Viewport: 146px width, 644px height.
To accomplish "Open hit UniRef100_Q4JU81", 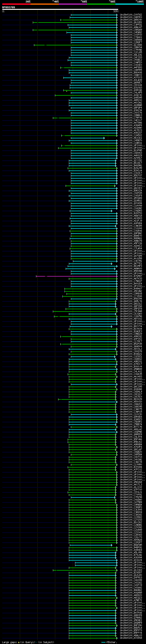I will coord(131,22).
